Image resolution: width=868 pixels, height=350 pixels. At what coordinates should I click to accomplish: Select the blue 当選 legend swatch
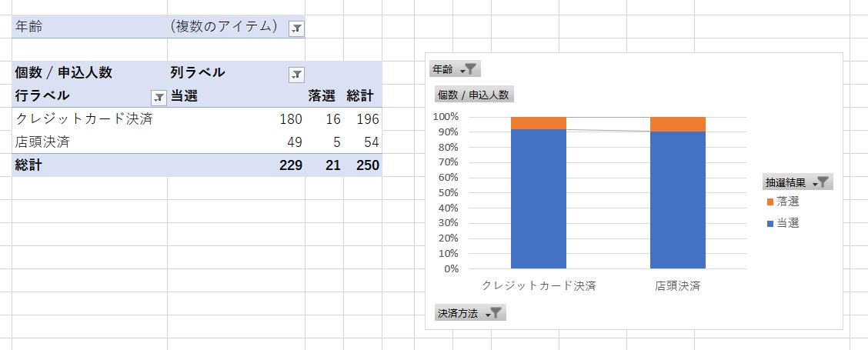[x=770, y=224]
